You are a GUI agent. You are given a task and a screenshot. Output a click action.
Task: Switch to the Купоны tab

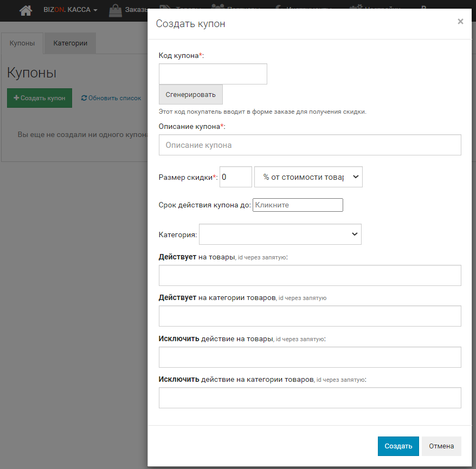(x=22, y=43)
